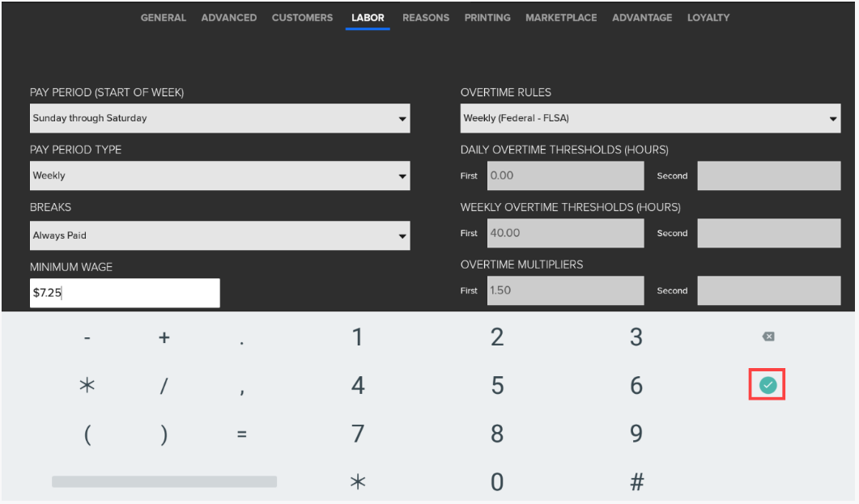The image size is (859, 504).
Task: Select the Marketplace tab
Action: [561, 18]
